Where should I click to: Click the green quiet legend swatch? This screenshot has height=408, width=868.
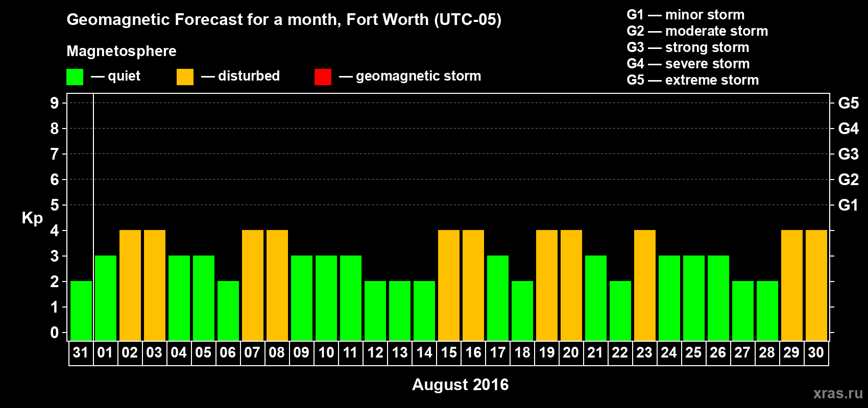click(x=75, y=77)
